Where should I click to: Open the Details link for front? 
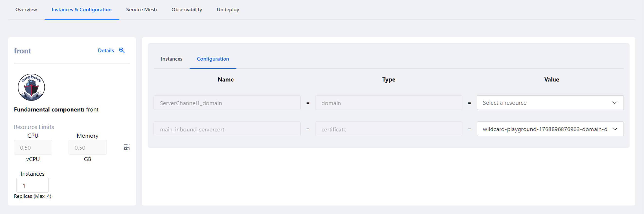[106, 51]
